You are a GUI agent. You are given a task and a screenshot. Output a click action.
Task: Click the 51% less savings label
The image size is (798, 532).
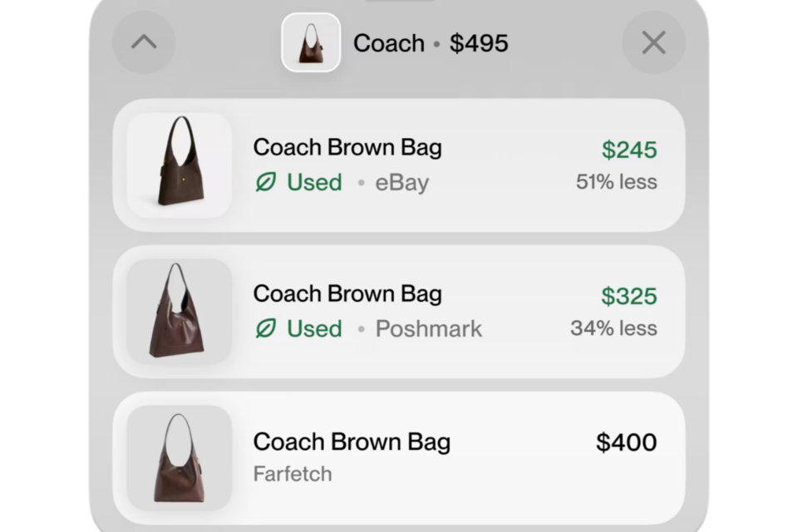point(616,182)
